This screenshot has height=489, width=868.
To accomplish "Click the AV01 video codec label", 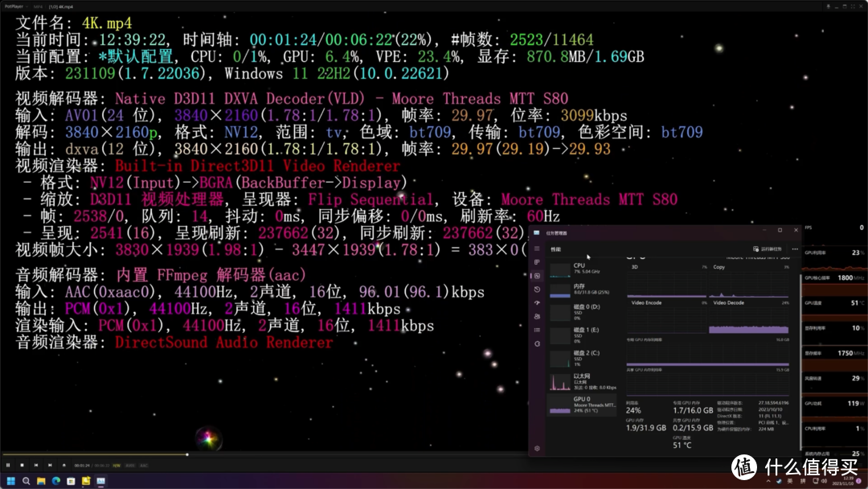I will 130,466.
